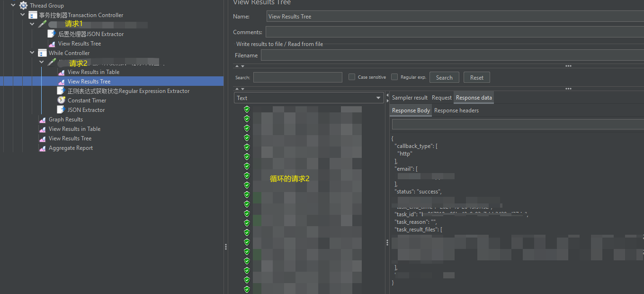Click the find field above the response JSON
This screenshot has width=644, height=294.
click(518, 124)
